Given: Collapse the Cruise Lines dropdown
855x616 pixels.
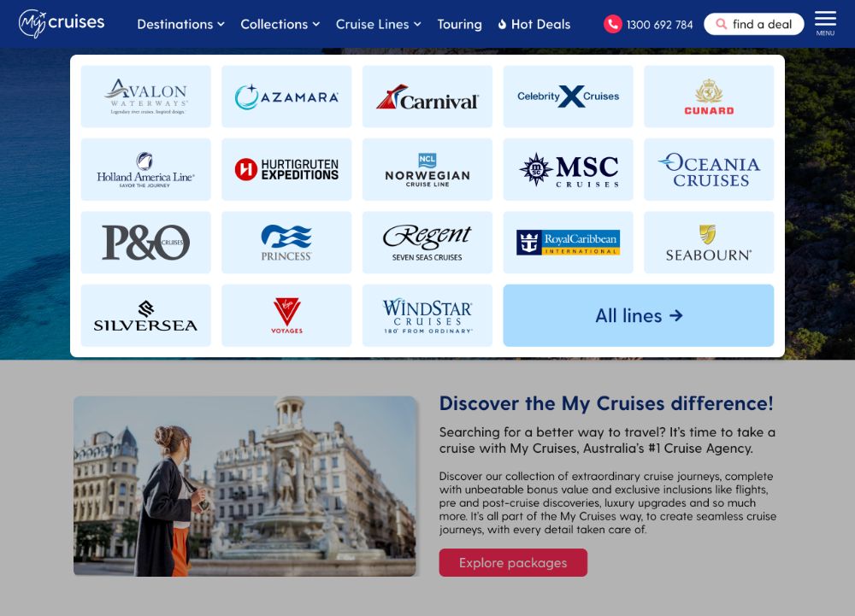Looking at the screenshot, I should 379,24.
